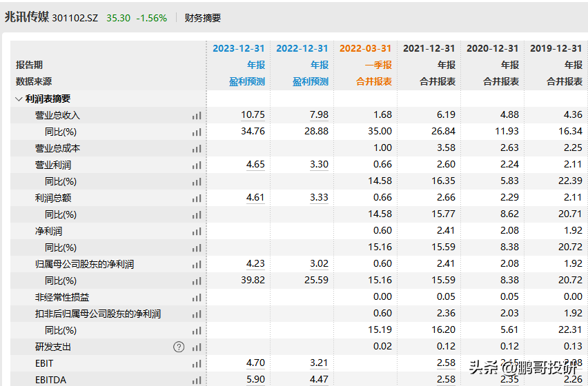Viewport: 588px width, 386px height.
Task: Select the 营业总收入 row label
Action: coord(57,115)
